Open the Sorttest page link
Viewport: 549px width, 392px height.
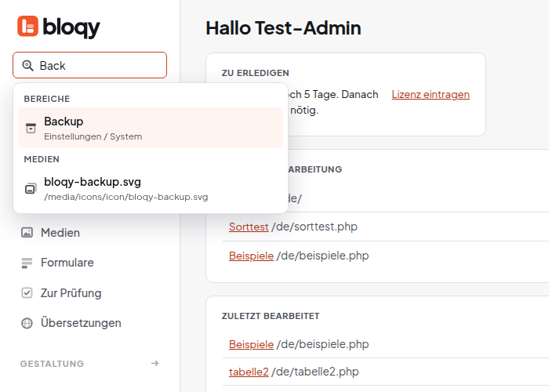coord(249,227)
